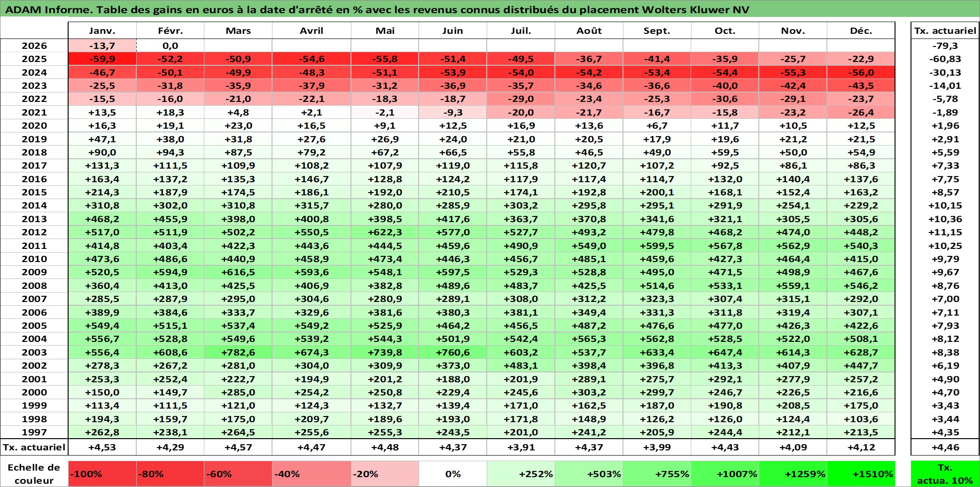Click the +503% color scale swatch
Image resolution: width=980 pixels, height=487 pixels.
pos(589,474)
